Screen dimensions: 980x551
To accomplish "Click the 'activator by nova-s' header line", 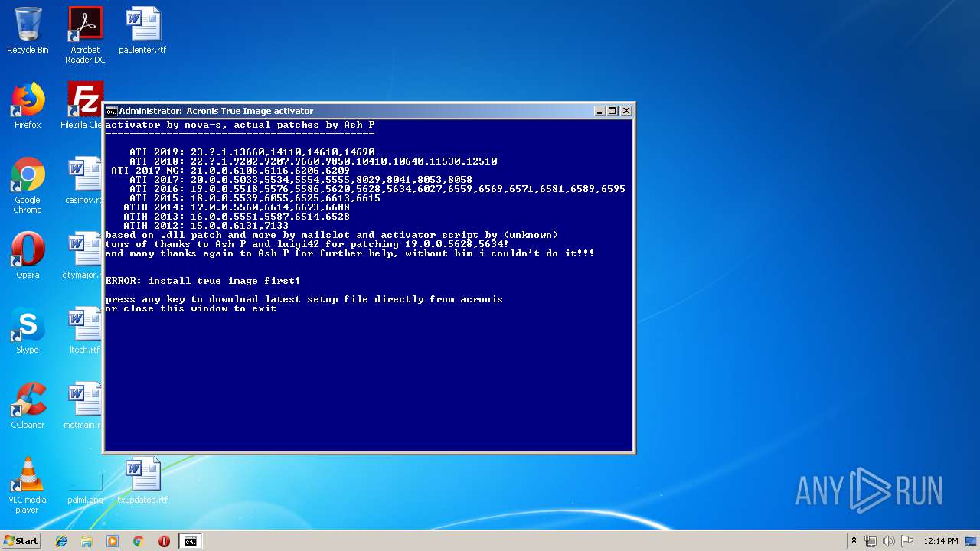I will pyautogui.click(x=240, y=125).
